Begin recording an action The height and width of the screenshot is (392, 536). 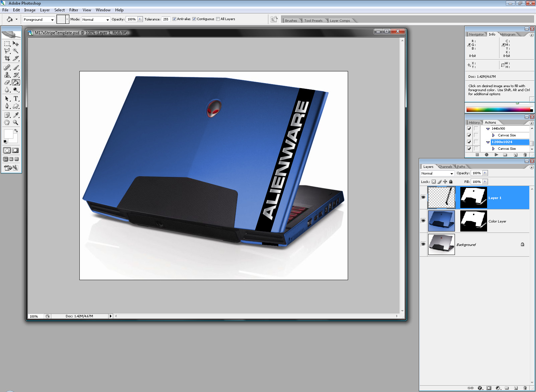486,155
